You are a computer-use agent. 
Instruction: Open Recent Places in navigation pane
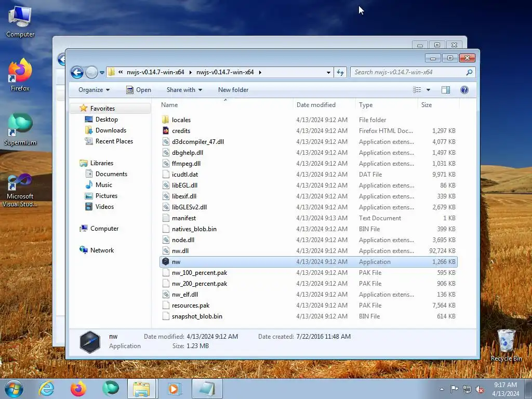point(114,141)
